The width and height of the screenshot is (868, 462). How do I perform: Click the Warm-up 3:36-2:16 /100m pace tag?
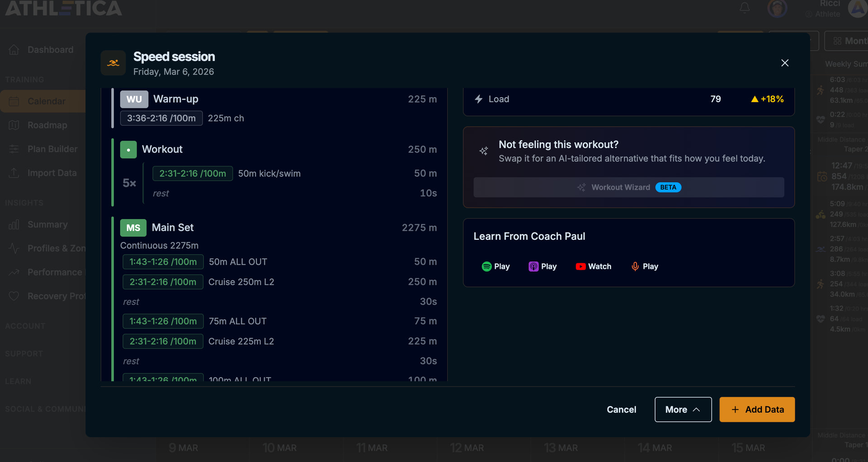(161, 118)
